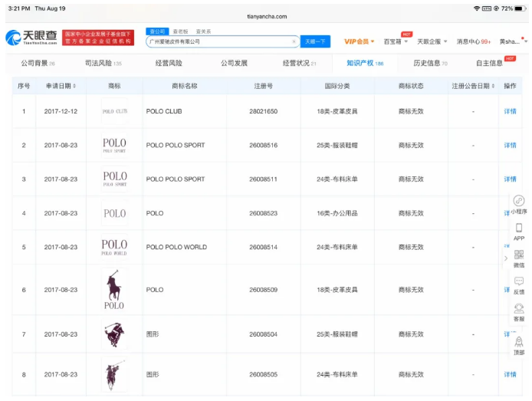Clear the search box with the X icon

tap(294, 41)
